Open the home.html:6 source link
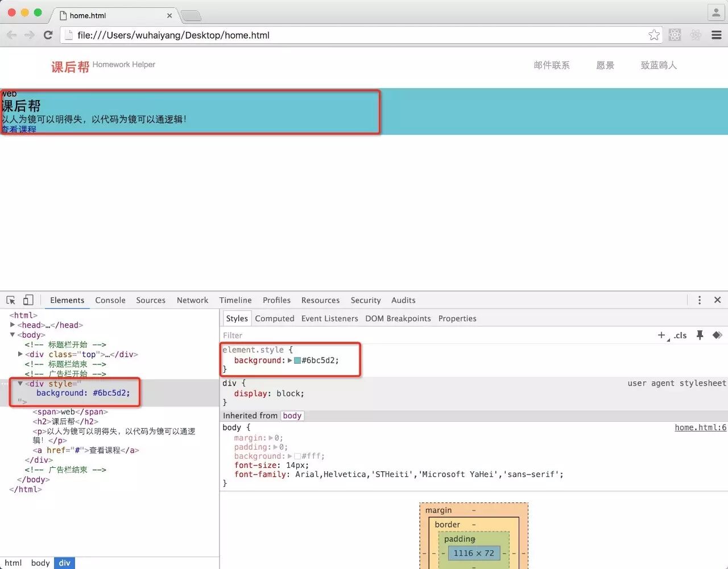The image size is (728, 569). (701, 427)
